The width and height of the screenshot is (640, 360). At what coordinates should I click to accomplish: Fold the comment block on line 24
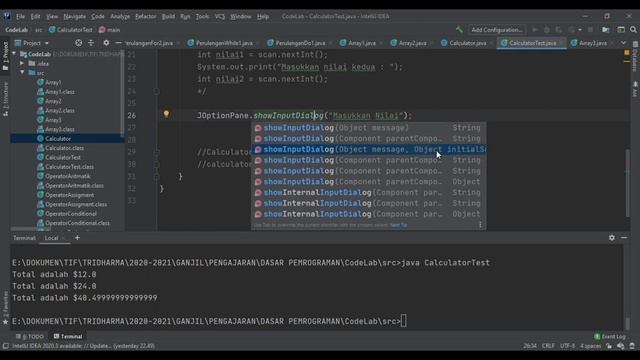click(x=156, y=91)
